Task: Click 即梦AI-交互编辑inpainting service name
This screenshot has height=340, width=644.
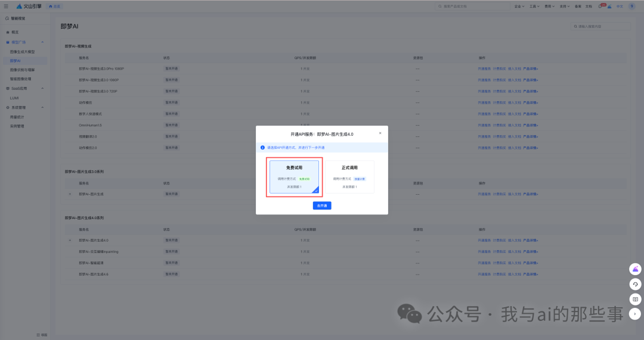Action: pyautogui.click(x=98, y=251)
